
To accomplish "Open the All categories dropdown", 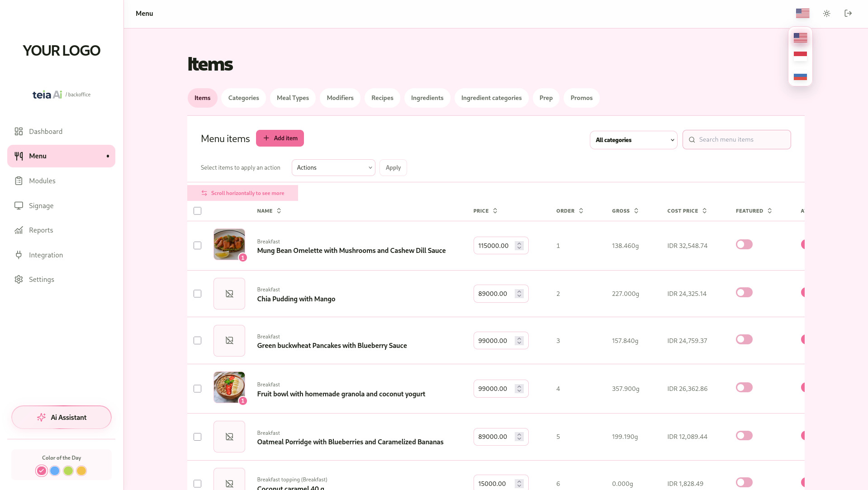I will 633,140.
